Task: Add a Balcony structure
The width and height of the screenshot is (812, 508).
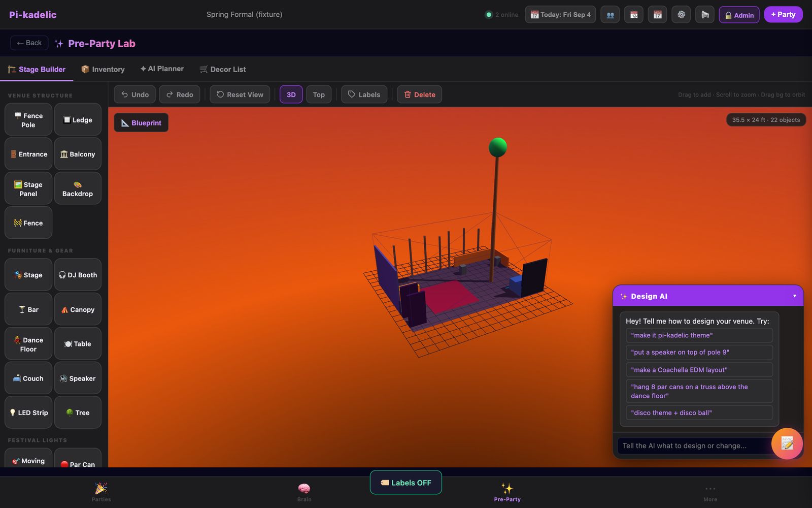Action: click(x=78, y=154)
